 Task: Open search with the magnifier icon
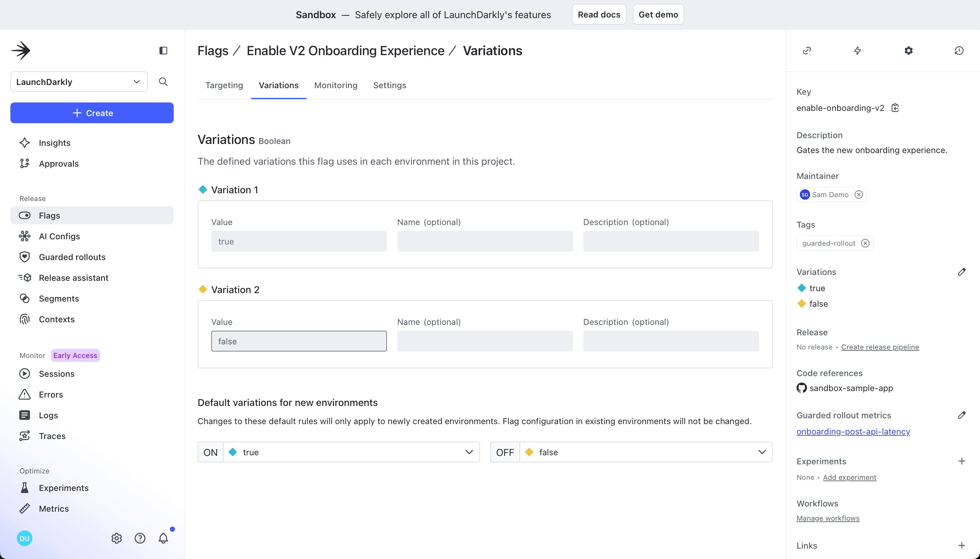[x=163, y=81]
